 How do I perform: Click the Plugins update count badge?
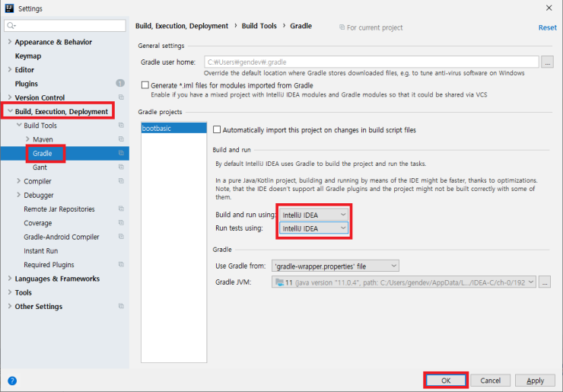pyautogui.click(x=120, y=84)
